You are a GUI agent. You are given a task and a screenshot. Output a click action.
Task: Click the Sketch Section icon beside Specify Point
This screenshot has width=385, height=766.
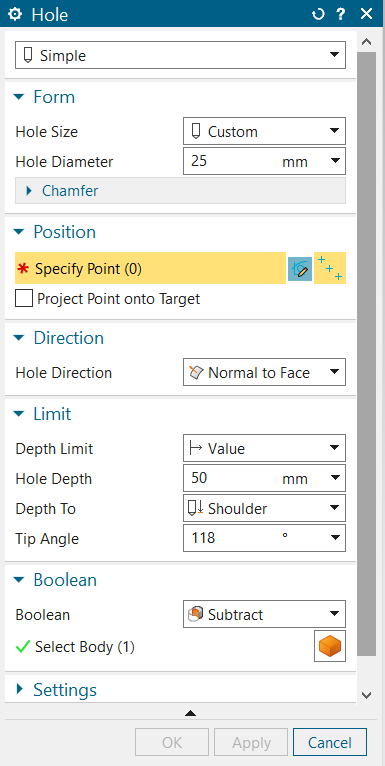click(300, 269)
